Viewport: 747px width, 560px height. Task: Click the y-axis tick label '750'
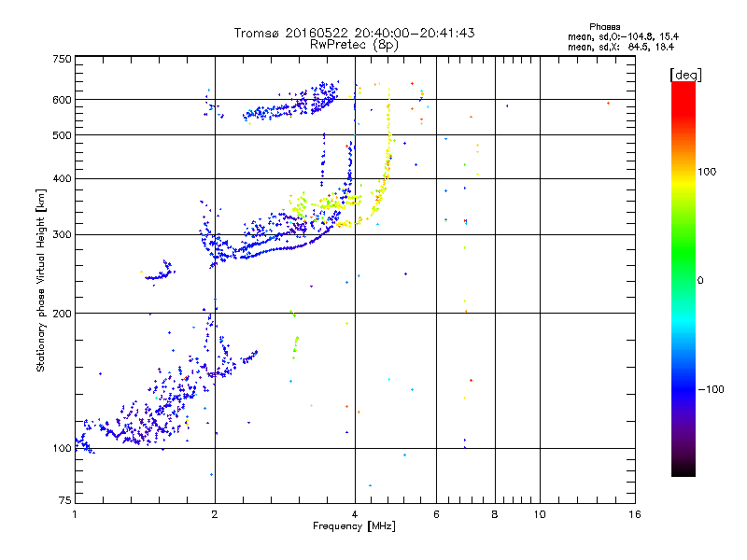tap(62, 59)
